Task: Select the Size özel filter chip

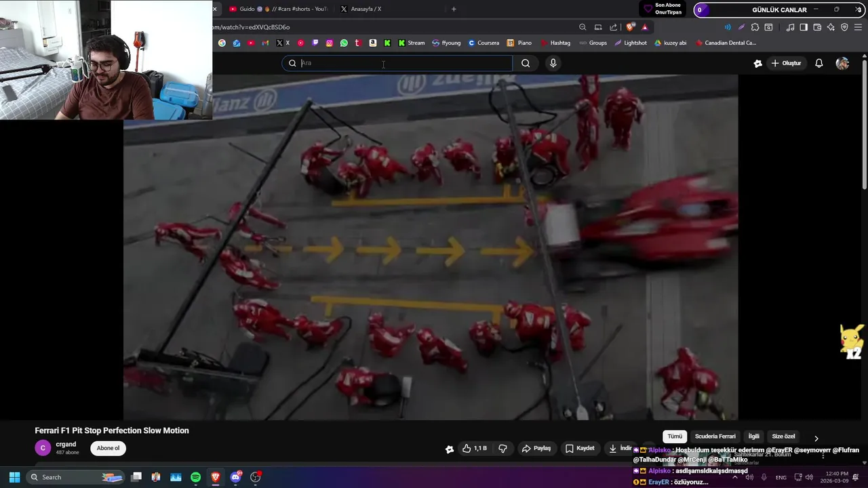Action: [x=783, y=436]
